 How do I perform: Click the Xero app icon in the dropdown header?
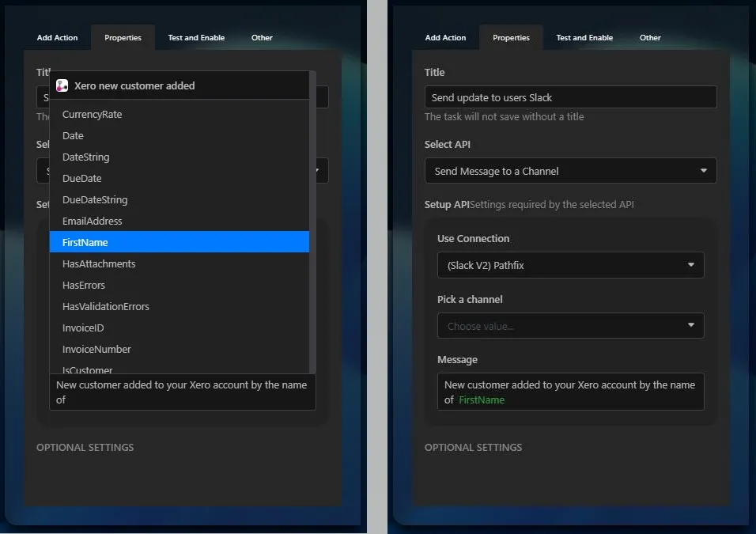click(62, 86)
